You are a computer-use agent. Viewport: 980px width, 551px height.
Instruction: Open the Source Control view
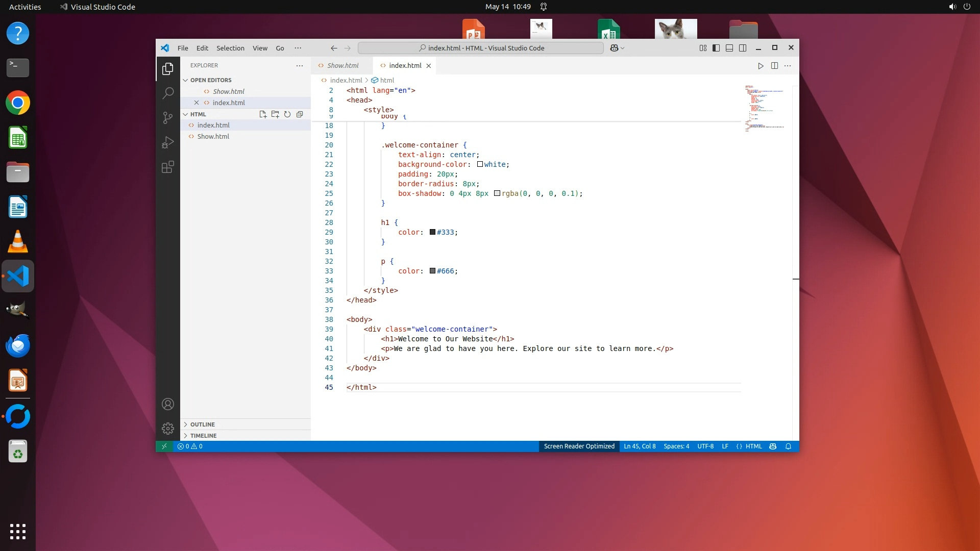(x=167, y=118)
